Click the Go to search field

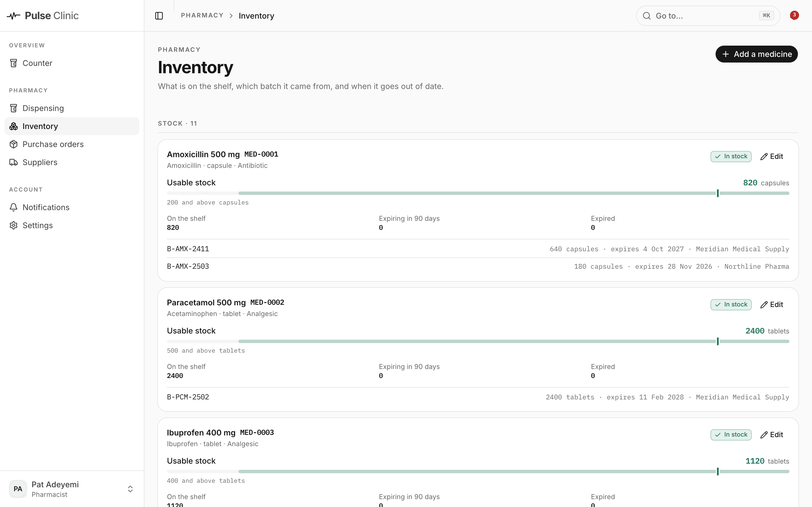(708, 16)
